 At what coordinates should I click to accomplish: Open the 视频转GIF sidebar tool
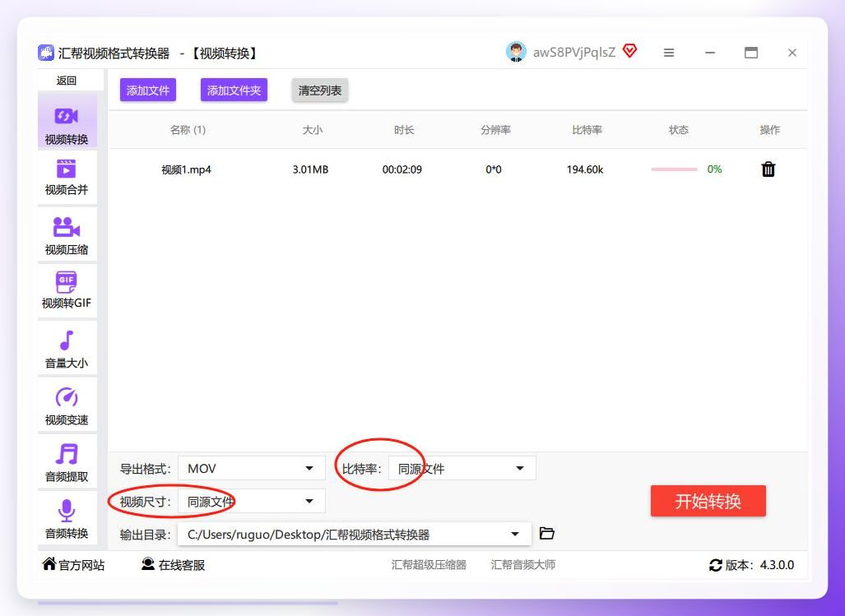pos(67,291)
